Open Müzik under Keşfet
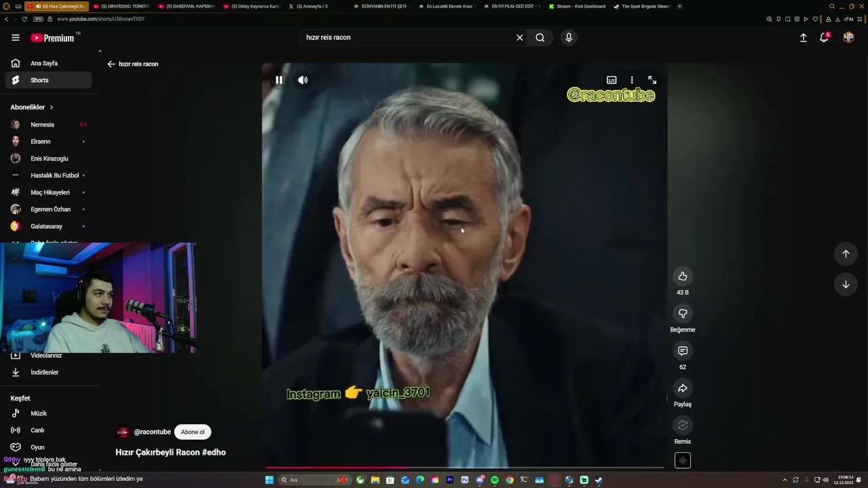Viewport: 868px width, 488px height. (x=48, y=413)
